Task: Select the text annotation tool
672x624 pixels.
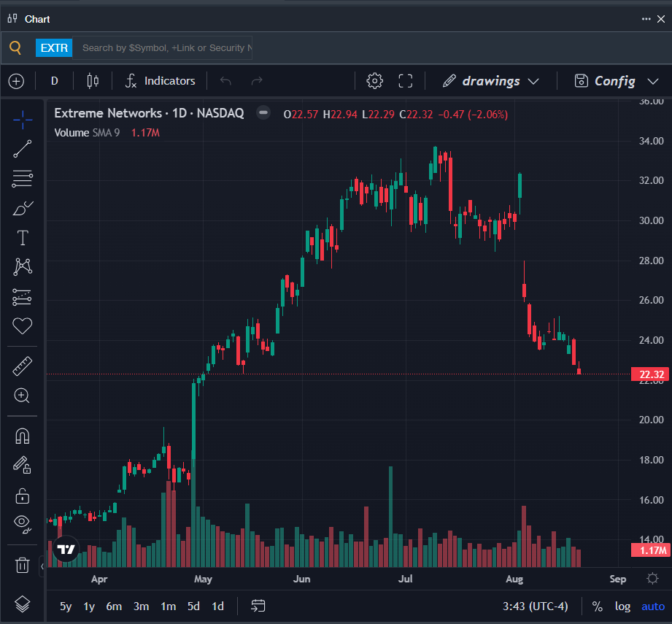Action: tap(23, 238)
